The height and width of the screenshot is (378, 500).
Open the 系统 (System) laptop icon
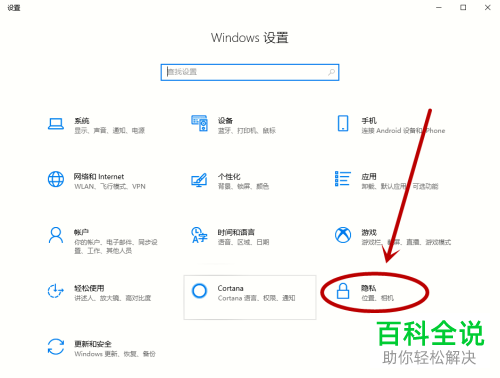point(56,124)
